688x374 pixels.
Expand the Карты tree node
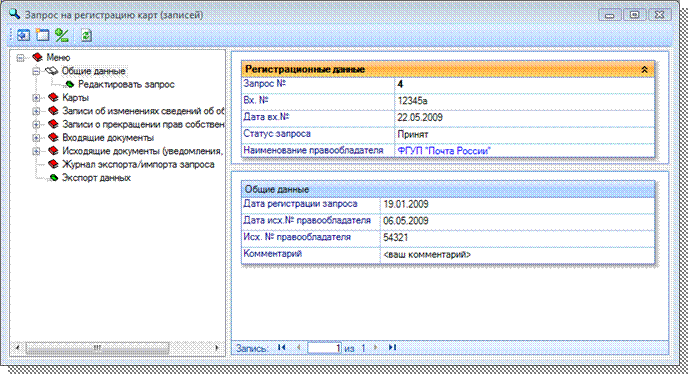point(36,98)
